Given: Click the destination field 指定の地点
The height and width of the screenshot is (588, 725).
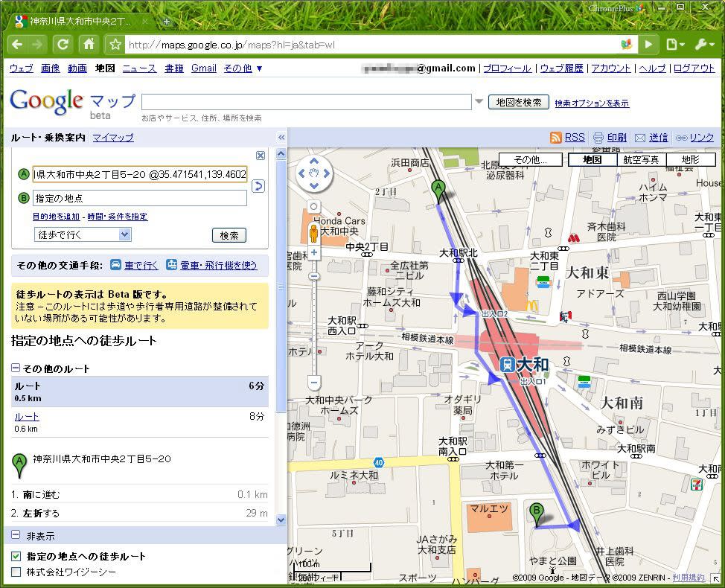Looking at the screenshot, I should click(x=140, y=198).
